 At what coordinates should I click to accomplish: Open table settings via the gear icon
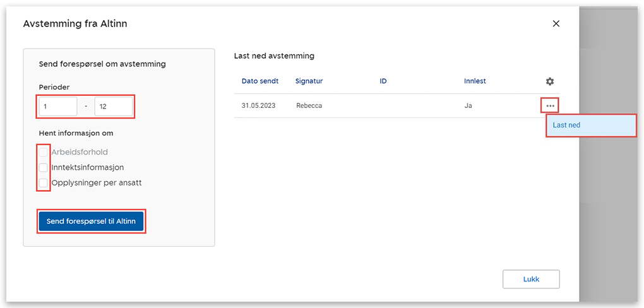tap(550, 81)
